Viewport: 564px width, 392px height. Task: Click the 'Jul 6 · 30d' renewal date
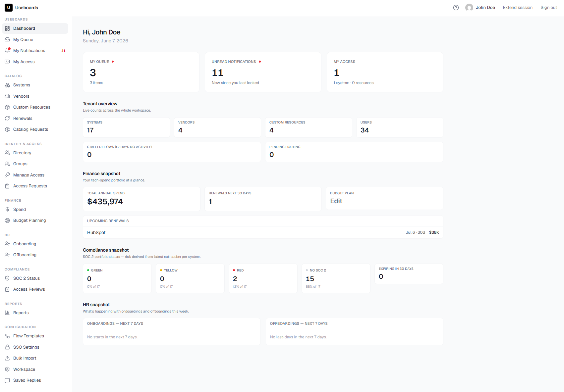[x=415, y=232]
